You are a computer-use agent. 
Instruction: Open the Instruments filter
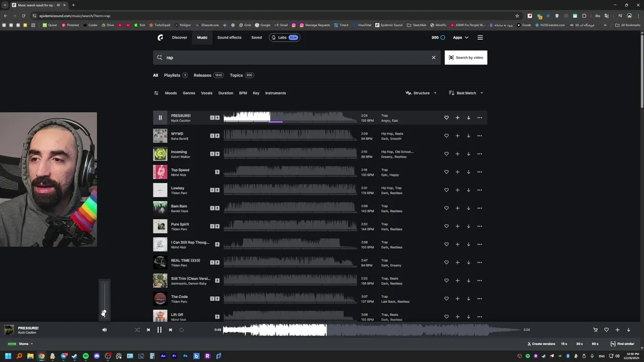[x=275, y=93]
